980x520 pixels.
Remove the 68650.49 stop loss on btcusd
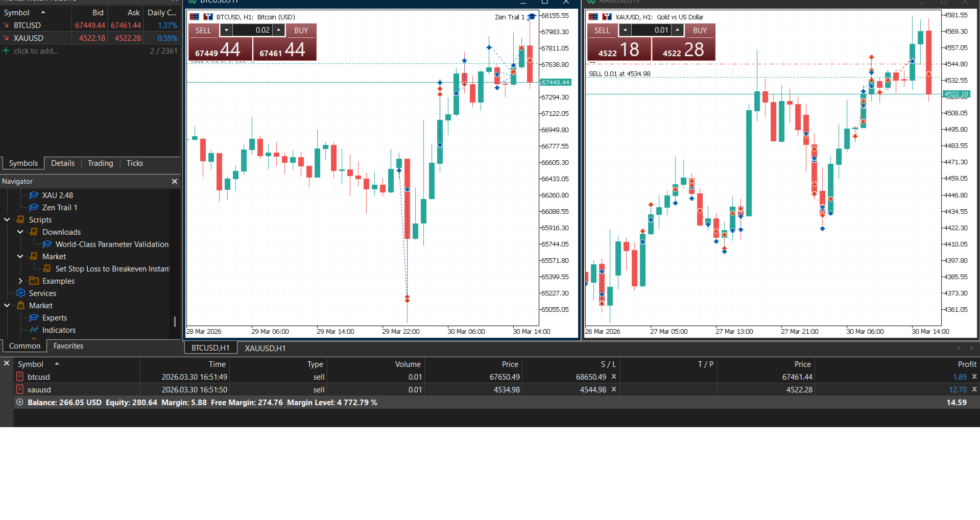coord(614,377)
